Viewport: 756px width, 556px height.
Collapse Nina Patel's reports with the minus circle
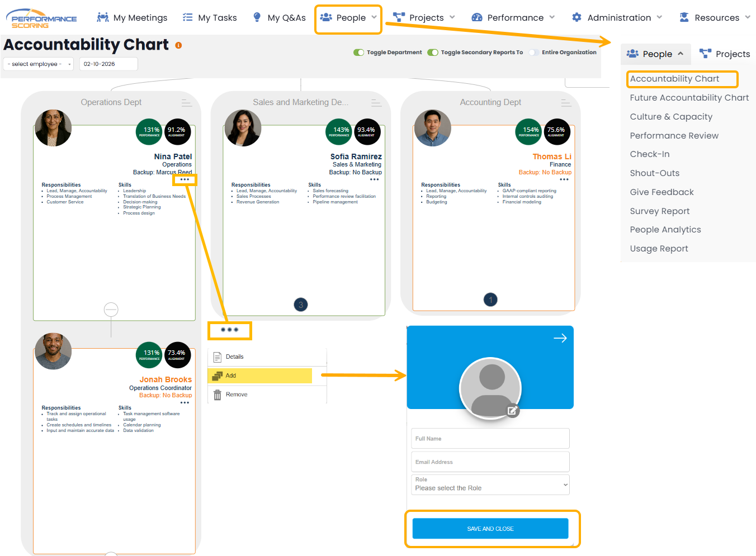[x=111, y=309]
